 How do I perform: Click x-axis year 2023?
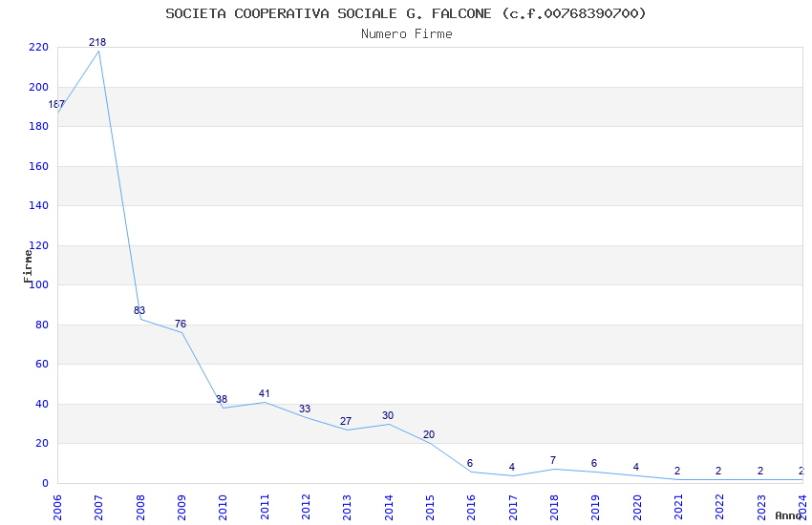[x=761, y=507]
